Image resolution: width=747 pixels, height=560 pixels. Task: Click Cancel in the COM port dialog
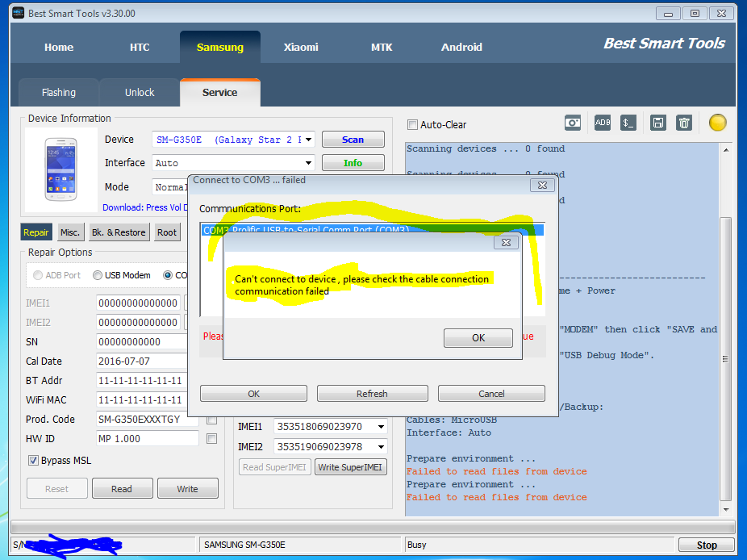click(491, 394)
